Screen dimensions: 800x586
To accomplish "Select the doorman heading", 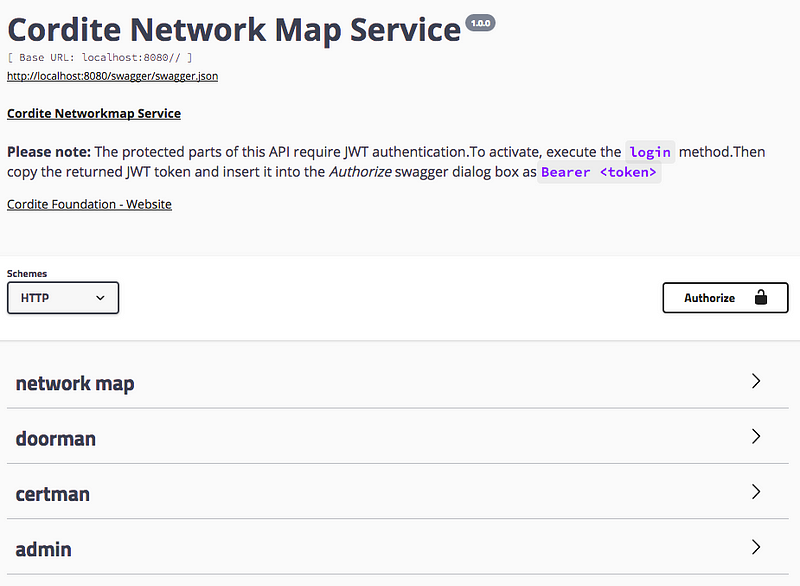I will click(56, 439).
